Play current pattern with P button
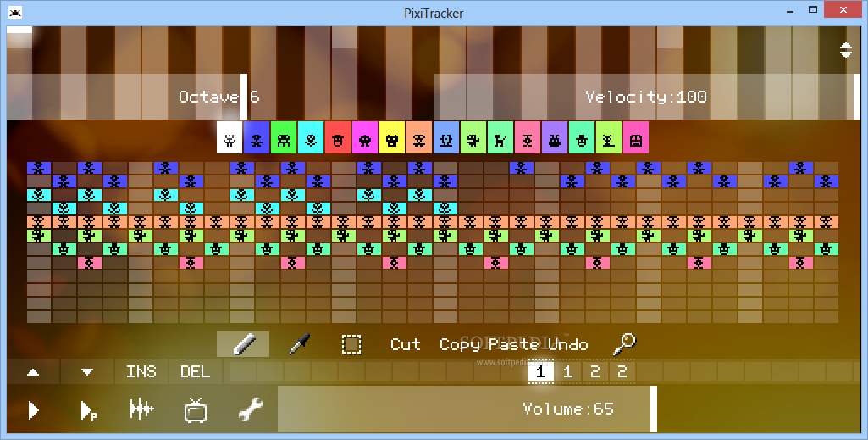 pos(88,410)
